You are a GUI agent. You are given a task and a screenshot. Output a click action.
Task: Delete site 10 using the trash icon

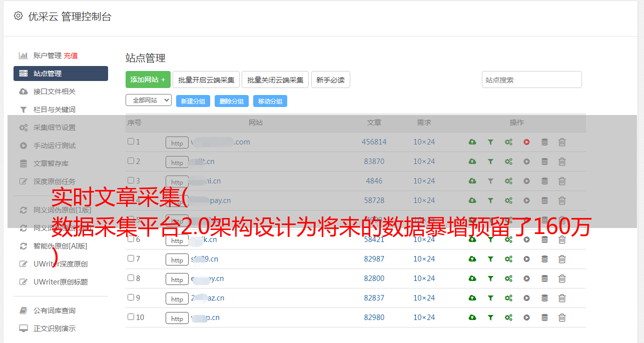pyautogui.click(x=562, y=317)
